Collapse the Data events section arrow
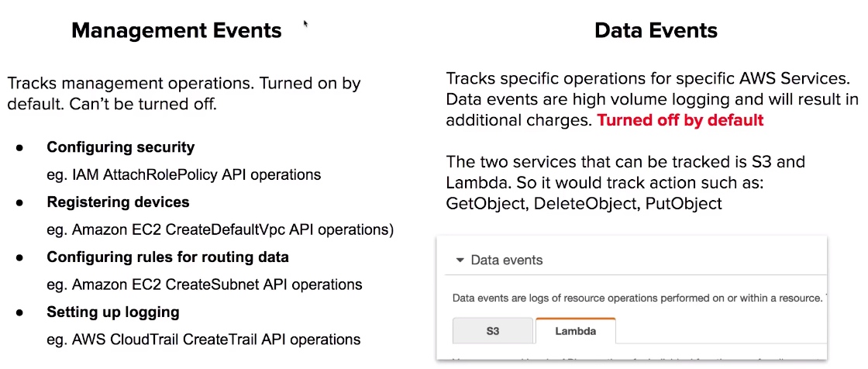 click(460, 260)
